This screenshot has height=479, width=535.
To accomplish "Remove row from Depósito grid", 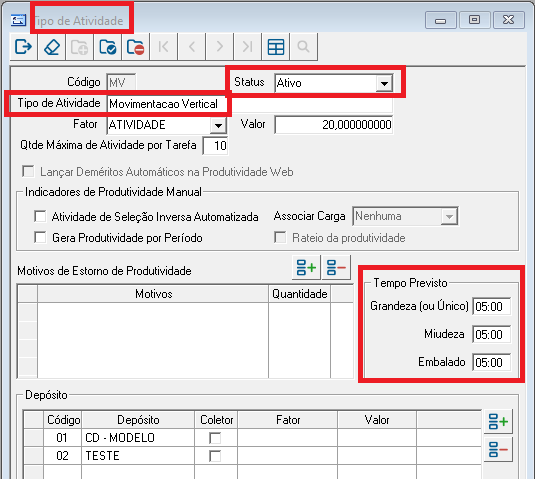I will (498, 449).
